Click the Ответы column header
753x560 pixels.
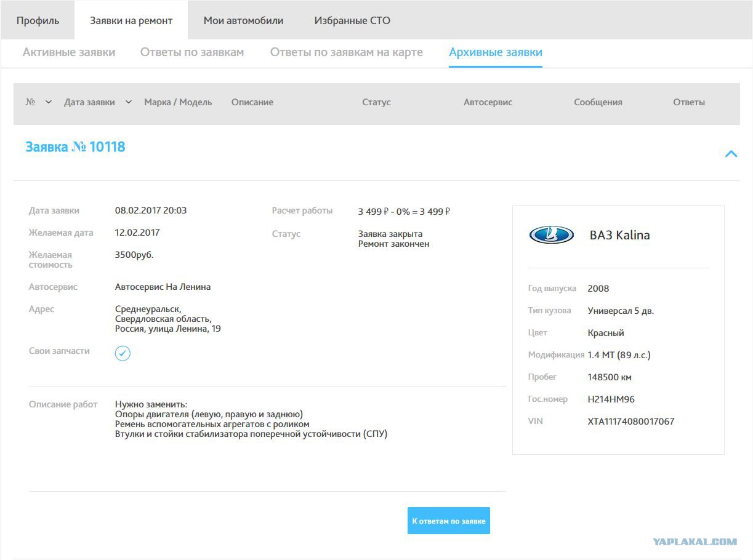pos(689,102)
